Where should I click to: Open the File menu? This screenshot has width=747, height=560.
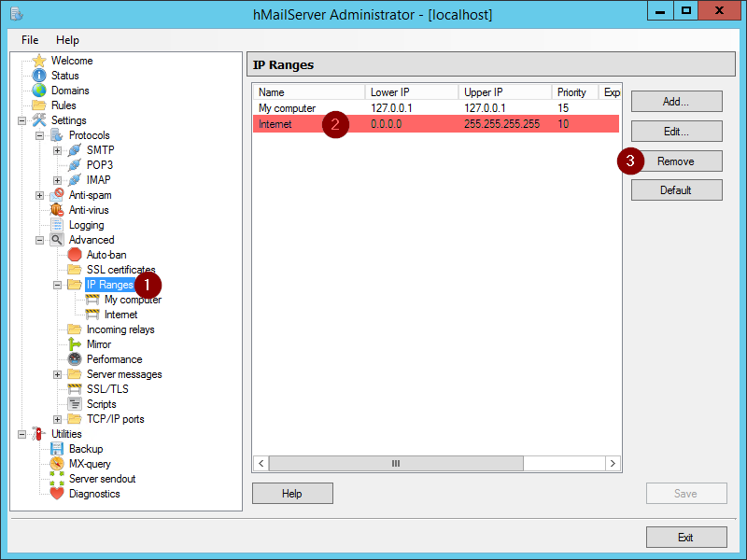tap(30, 40)
